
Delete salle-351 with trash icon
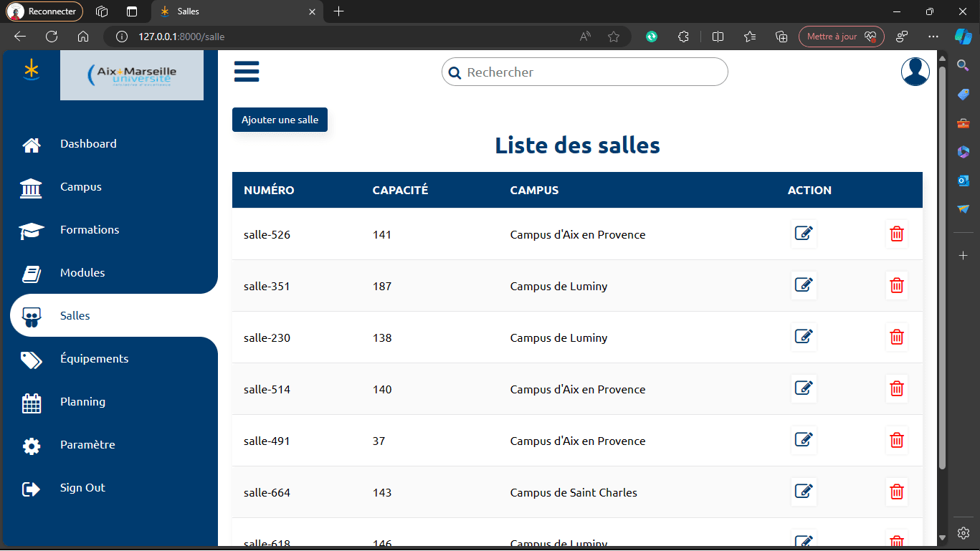click(x=896, y=285)
